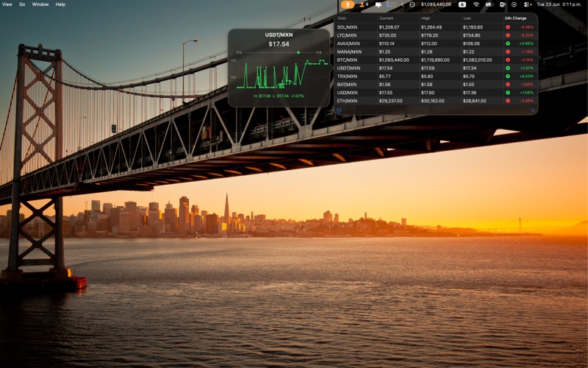Open the Help menu
Image resolution: width=588 pixels, height=368 pixels.
(x=60, y=4)
